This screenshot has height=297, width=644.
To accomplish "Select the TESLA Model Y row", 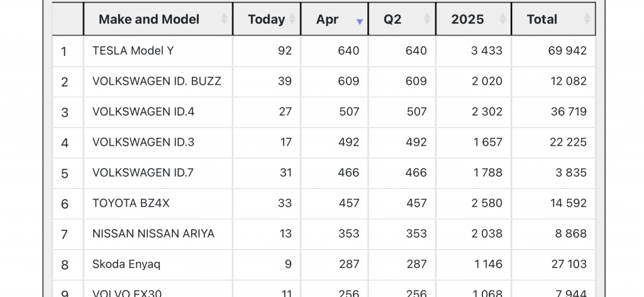I will point(133,51).
